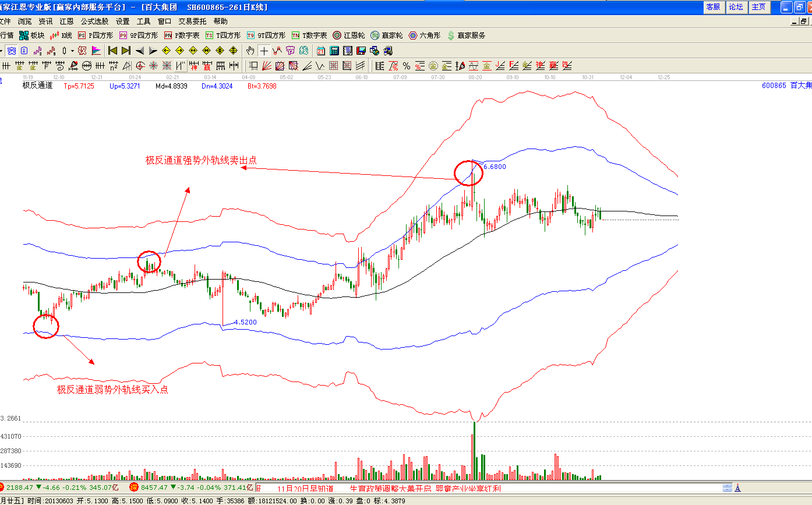
Task: Select the percent line drawing tool
Action: [x=406, y=65]
